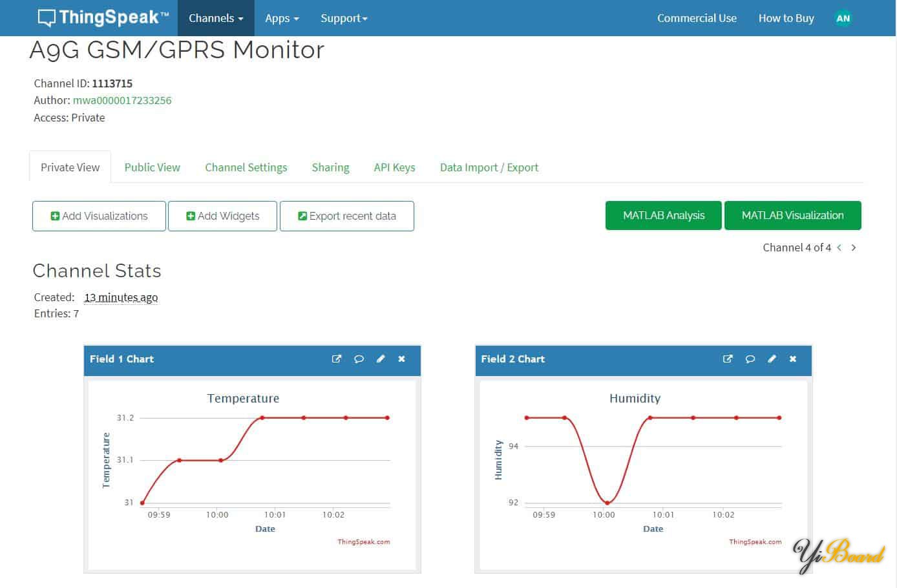Screen dimensions: 897x588
Task: Open MATLAB Visualization
Action: (792, 215)
